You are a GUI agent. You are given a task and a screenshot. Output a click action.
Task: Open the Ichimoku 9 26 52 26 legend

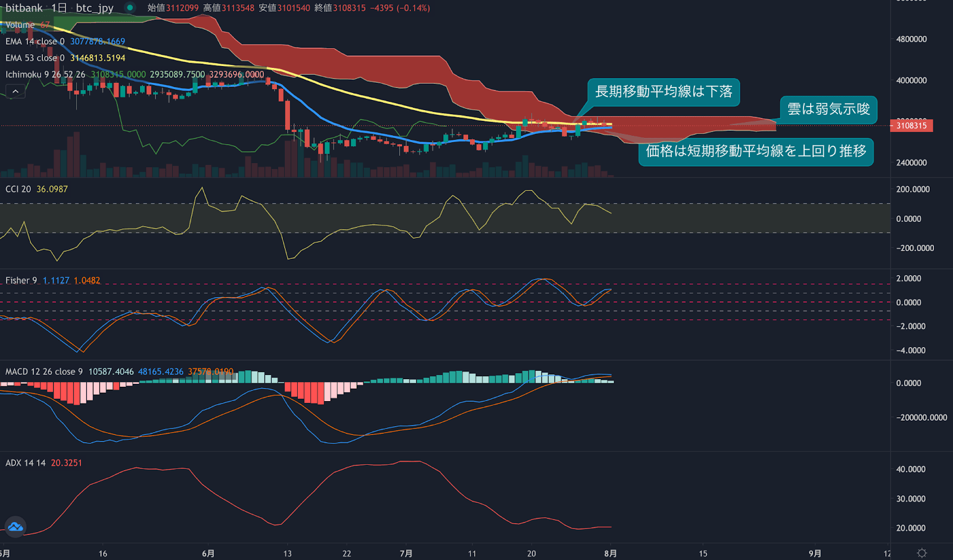(x=45, y=74)
